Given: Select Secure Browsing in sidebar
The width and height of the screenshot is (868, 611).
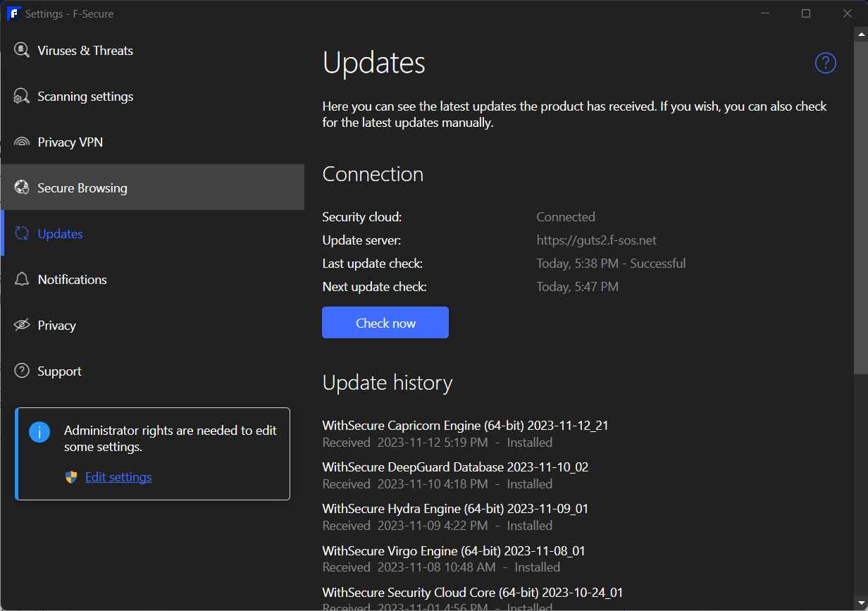Looking at the screenshot, I should click(x=152, y=187).
